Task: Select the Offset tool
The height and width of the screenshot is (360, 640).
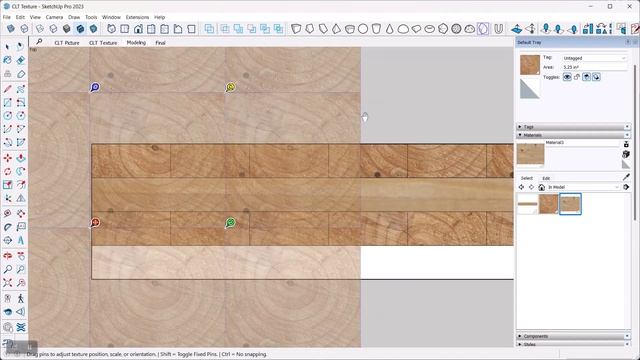Action: [20, 185]
